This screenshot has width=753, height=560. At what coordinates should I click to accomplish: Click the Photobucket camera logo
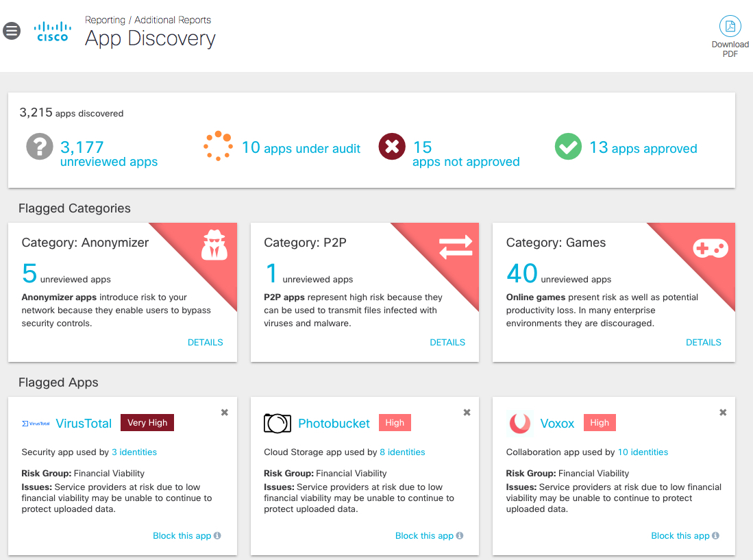(x=277, y=423)
